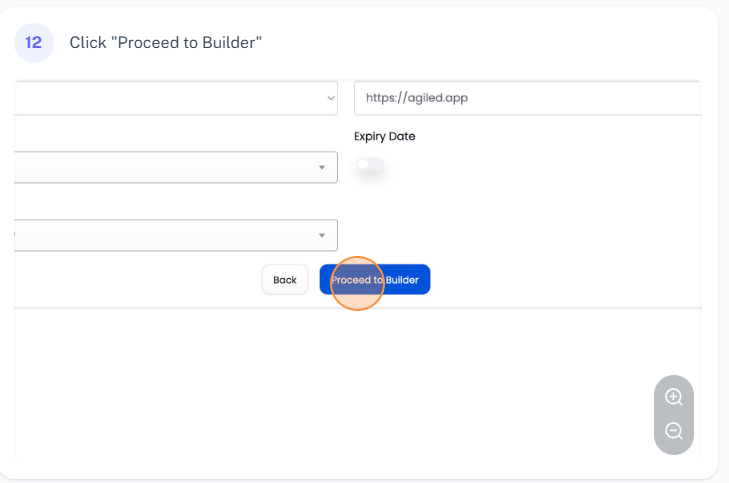Click the zoom out magnifier icon

(x=674, y=432)
